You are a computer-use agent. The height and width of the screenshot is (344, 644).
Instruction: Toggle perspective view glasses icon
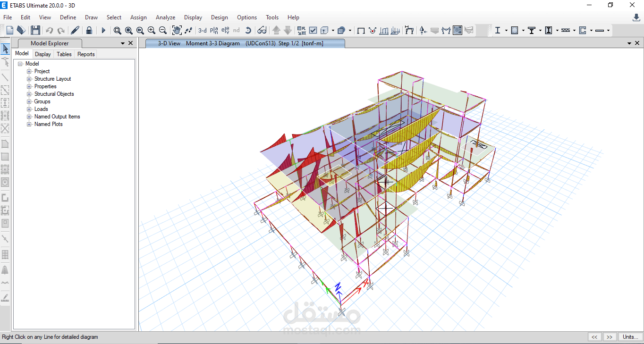click(x=262, y=30)
